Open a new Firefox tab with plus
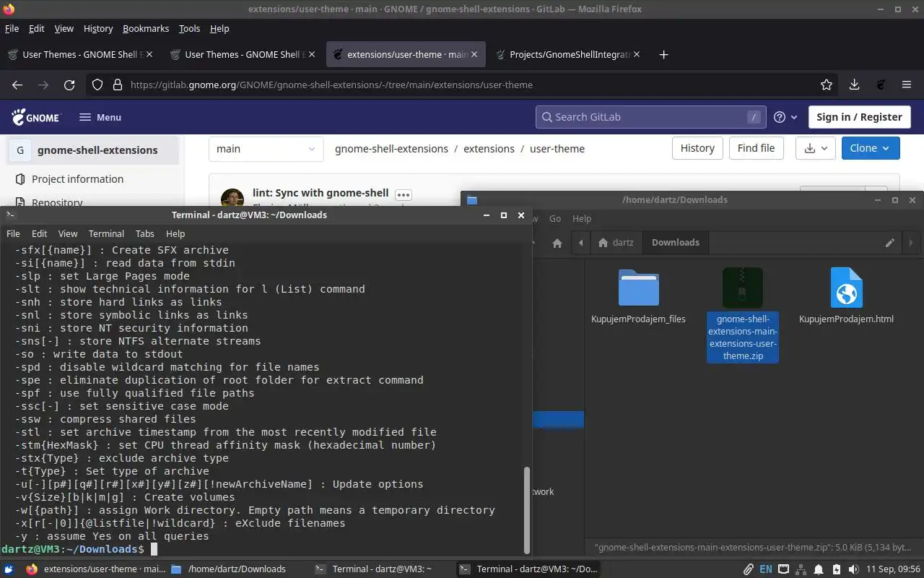 663,54
